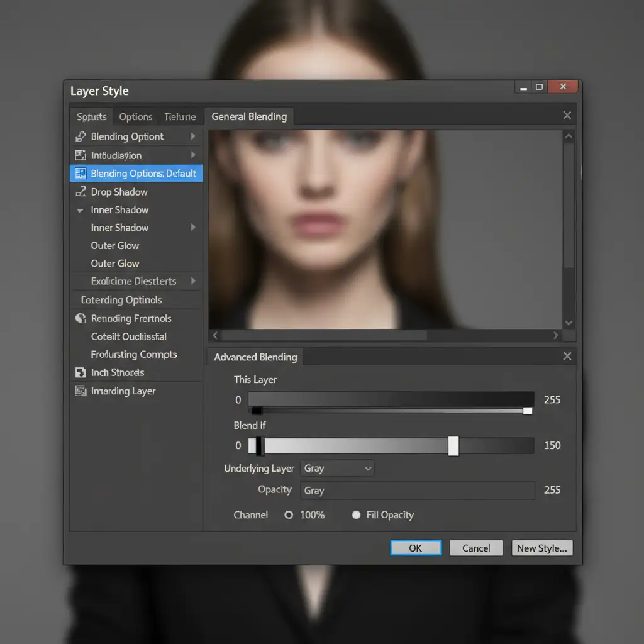Click the icon beside Inch Stnords
This screenshot has height=644, width=644.
(80, 372)
